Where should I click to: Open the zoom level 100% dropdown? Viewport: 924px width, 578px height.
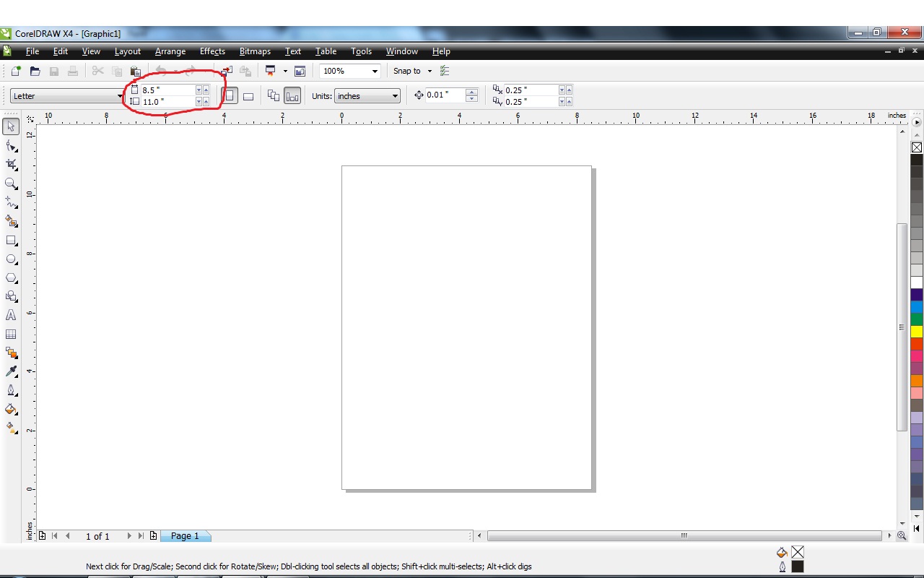click(375, 71)
